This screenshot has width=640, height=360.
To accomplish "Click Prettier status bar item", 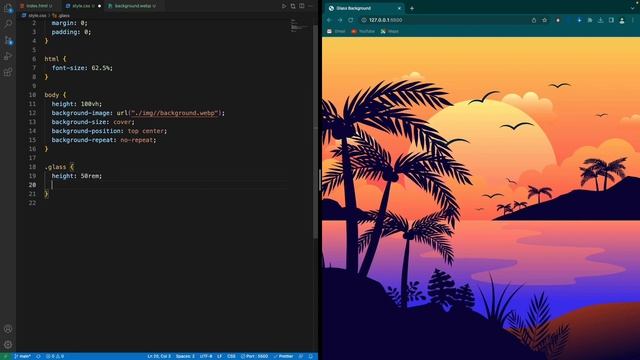I will click(284, 356).
